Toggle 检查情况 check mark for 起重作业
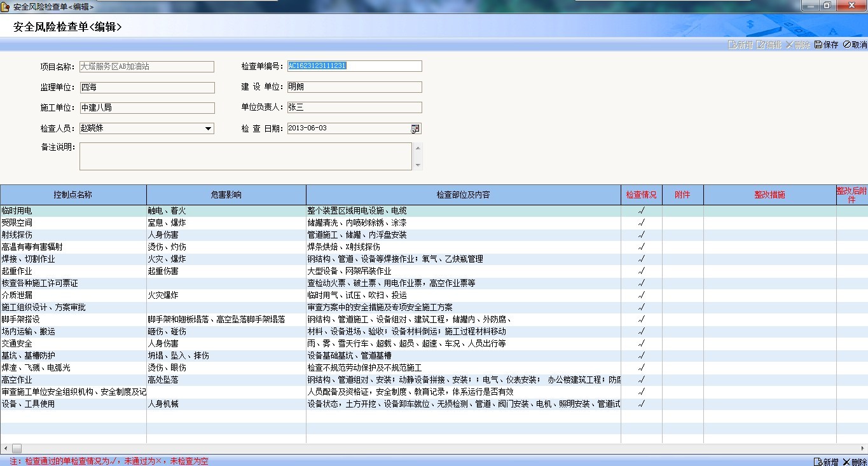Viewport: 868px width, 466px height. click(x=641, y=271)
